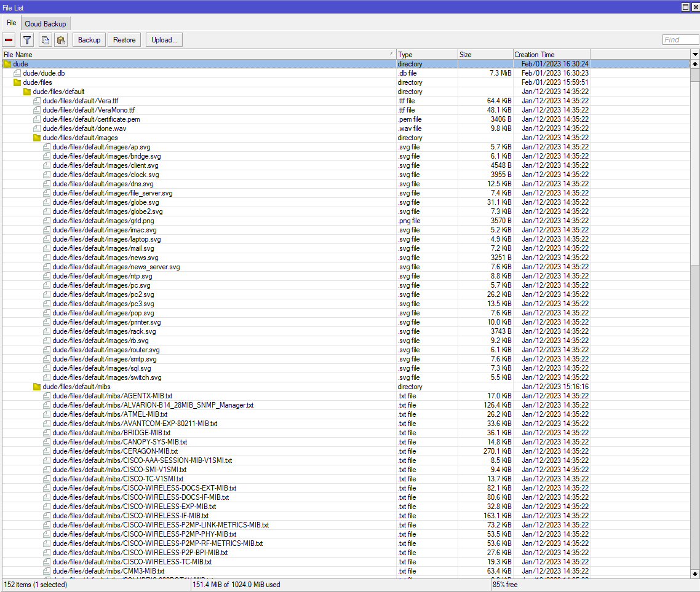Select the File tab
700x592 pixels.
tap(12, 23)
